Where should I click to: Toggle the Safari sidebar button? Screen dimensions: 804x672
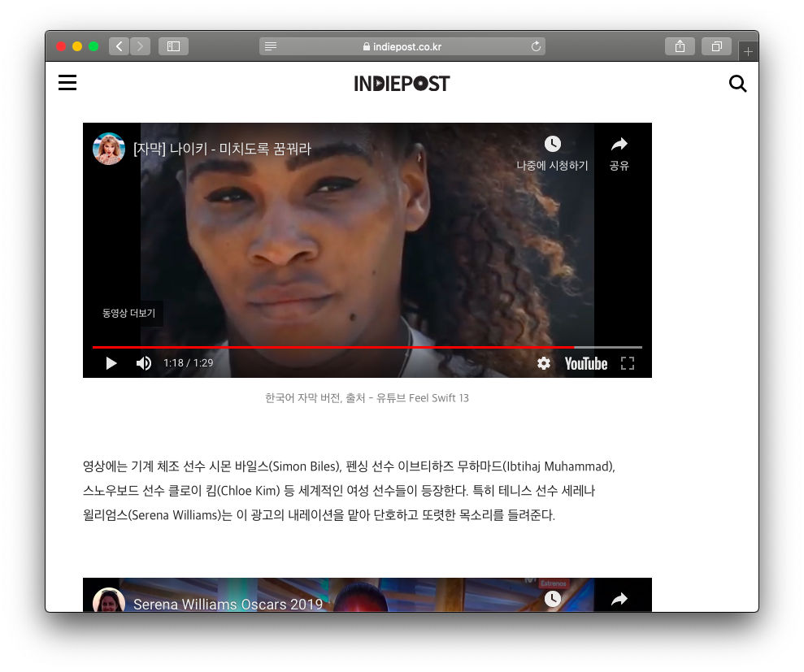pyautogui.click(x=173, y=46)
